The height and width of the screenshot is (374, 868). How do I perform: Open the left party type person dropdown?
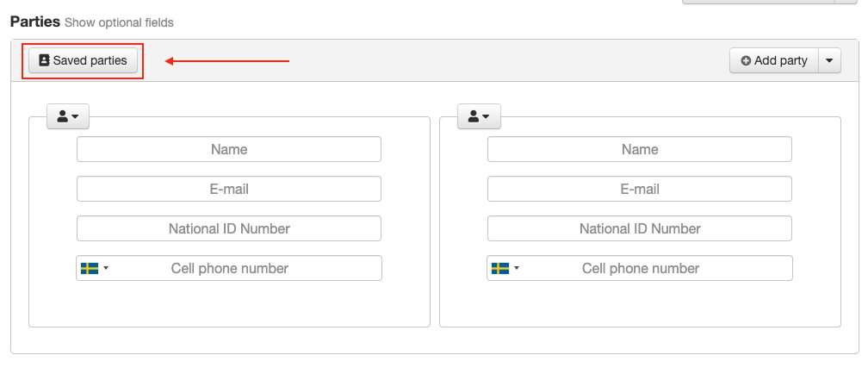(x=68, y=116)
